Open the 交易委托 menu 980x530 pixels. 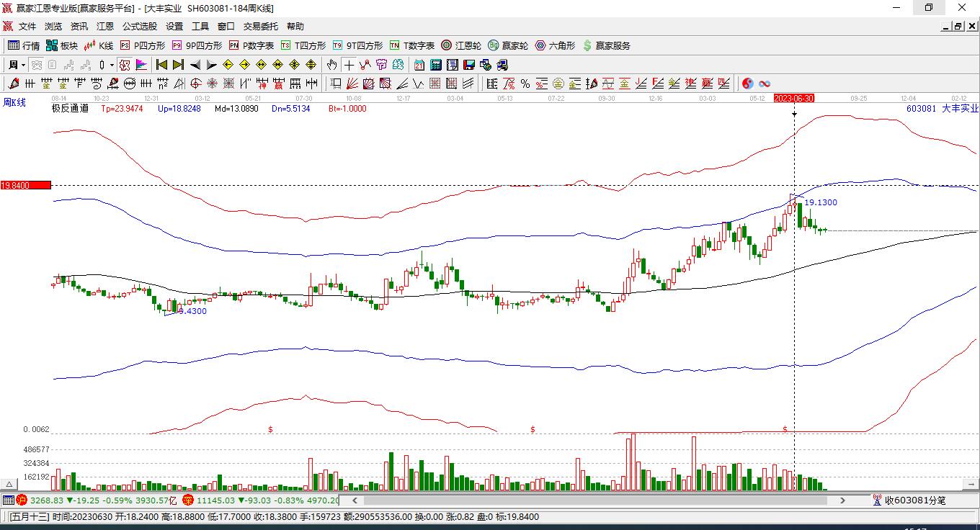[261, 27]
